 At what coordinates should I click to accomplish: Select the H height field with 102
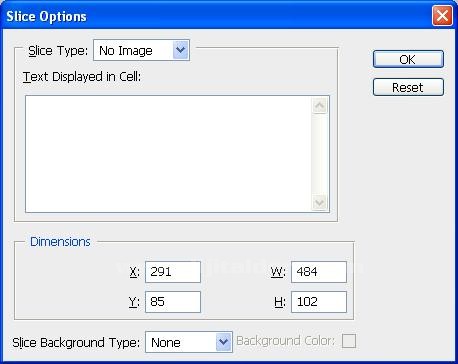coord(319,302)
